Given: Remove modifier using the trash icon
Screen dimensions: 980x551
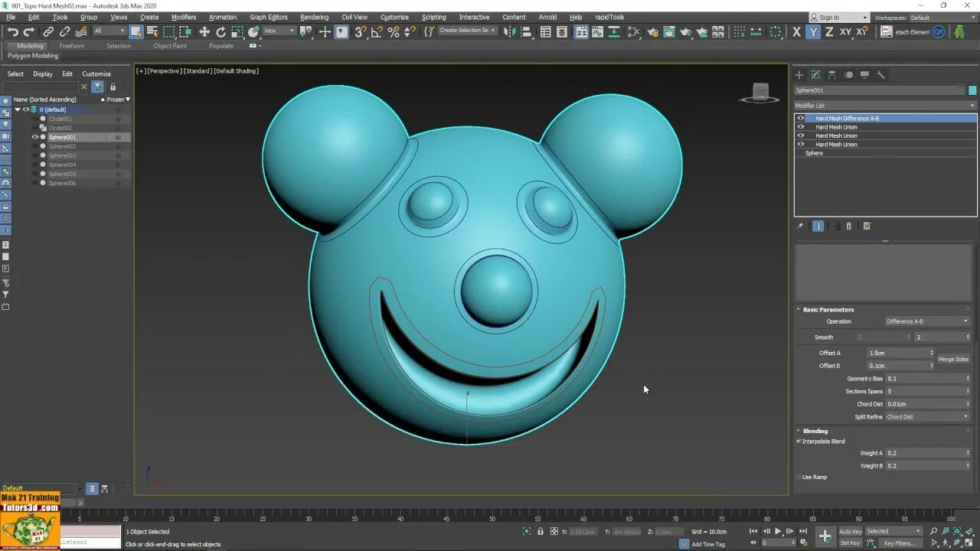Looking at the screenshot, I should pyautogui.click(x=848, y=227).
